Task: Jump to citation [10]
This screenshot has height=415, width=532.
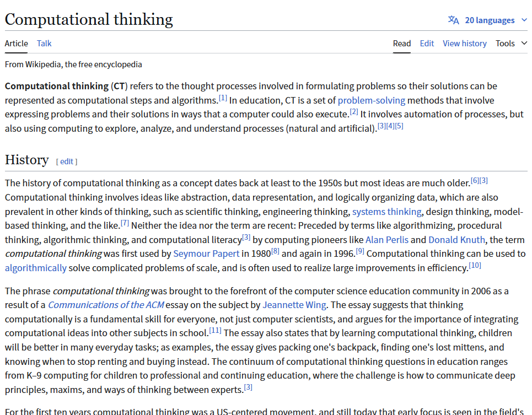Action: click(x=475, y=265)
